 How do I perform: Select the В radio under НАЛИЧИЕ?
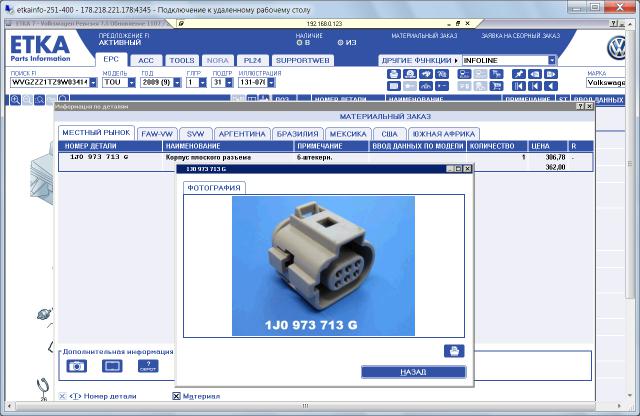click(299, 42)
